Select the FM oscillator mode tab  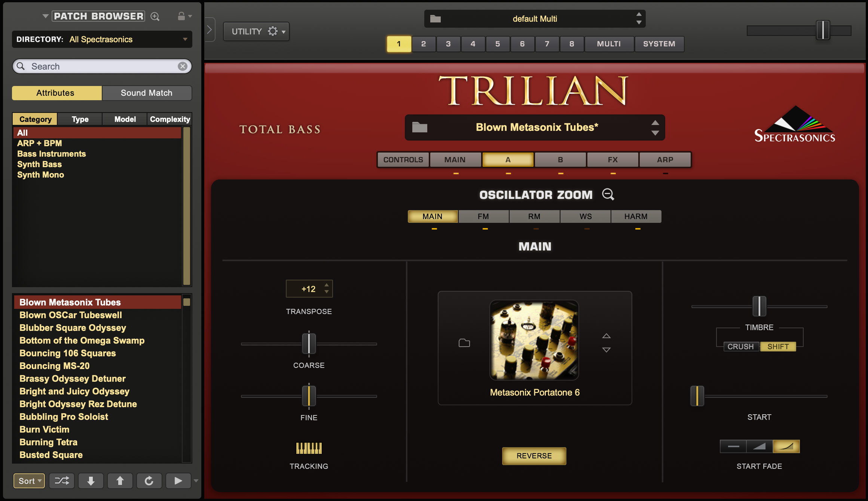coord(485,216)
